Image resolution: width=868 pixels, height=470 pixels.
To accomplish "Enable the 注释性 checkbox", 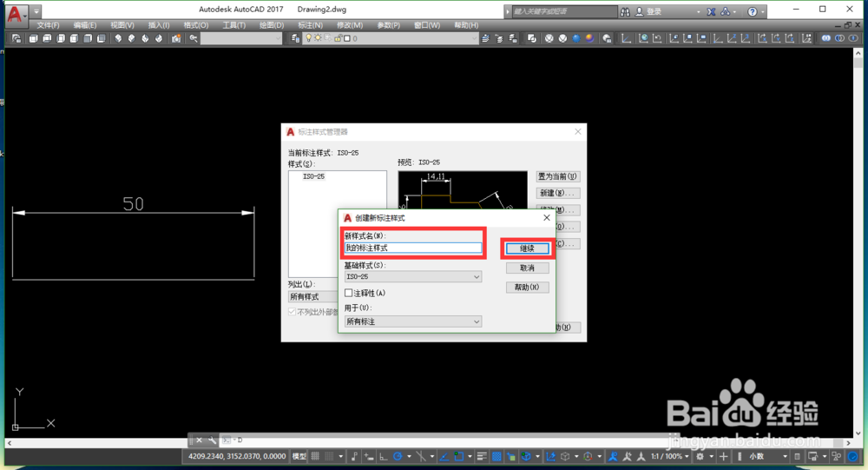I will (x=349, y=293).
